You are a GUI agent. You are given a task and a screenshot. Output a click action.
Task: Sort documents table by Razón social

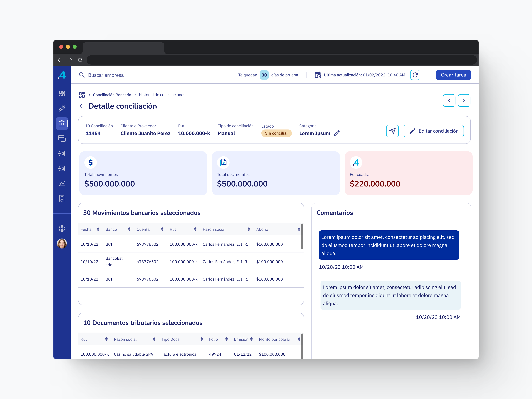point(154,339)
